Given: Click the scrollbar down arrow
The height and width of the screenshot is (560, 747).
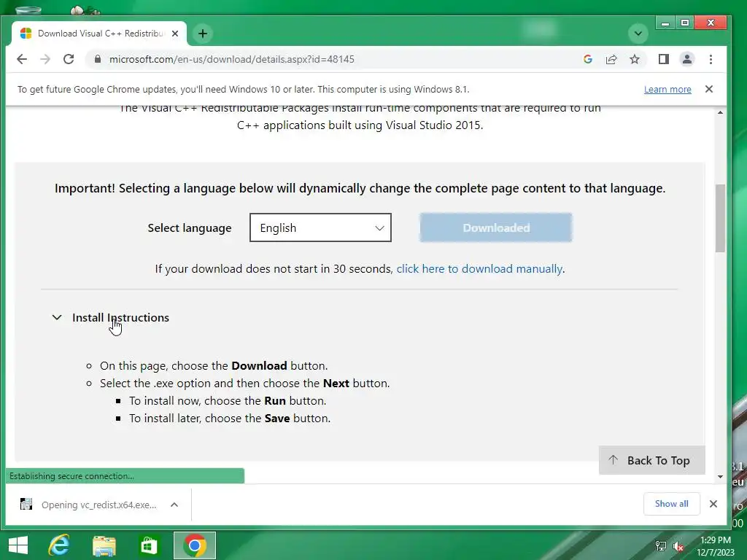Looking at the screenshot, I should tap(720, 476).
